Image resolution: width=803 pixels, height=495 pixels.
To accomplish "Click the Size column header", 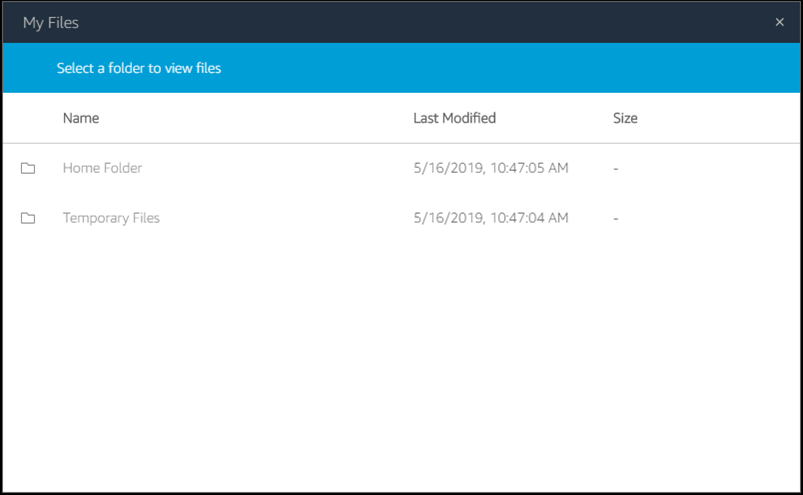I will pyautogui.click(x=625, y=118).
